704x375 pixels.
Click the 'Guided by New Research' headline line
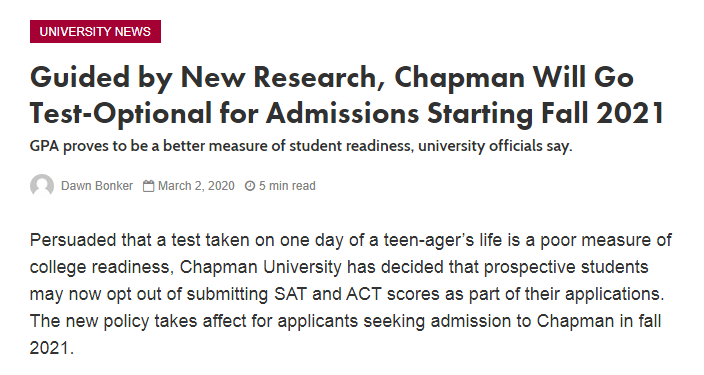click(x=332, y=77)
